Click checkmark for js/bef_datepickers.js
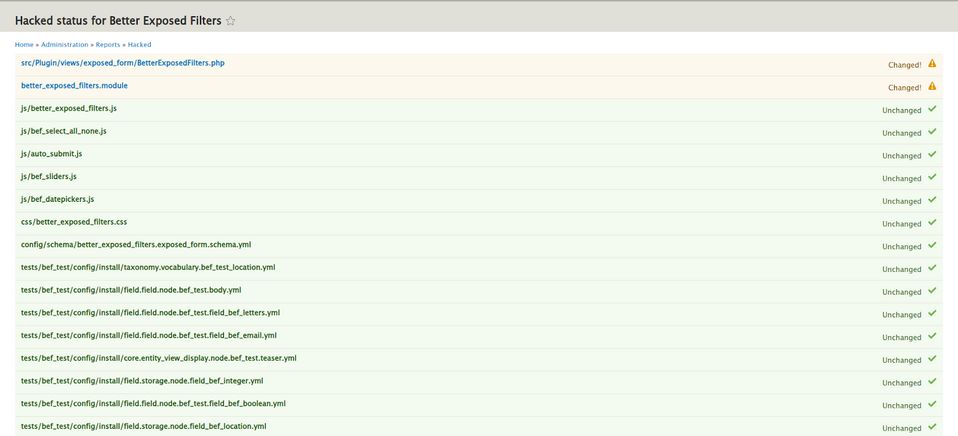Viewport: 958px width, 436px height. point(932,199)
